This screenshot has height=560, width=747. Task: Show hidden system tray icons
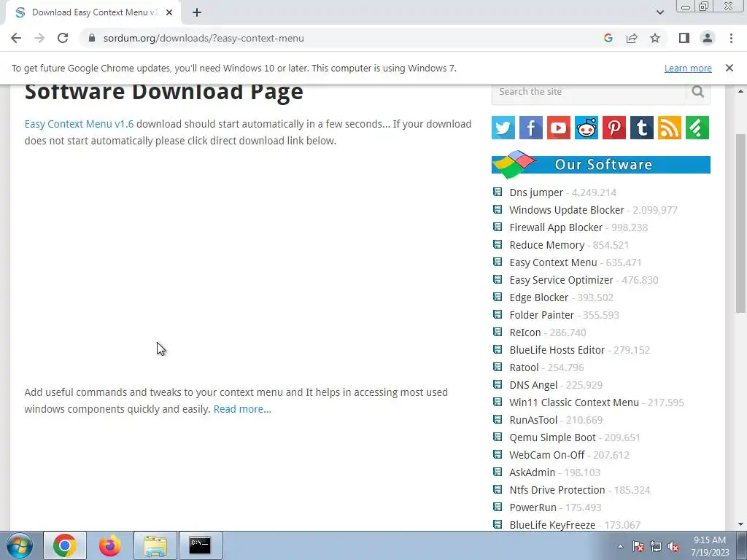620,546
